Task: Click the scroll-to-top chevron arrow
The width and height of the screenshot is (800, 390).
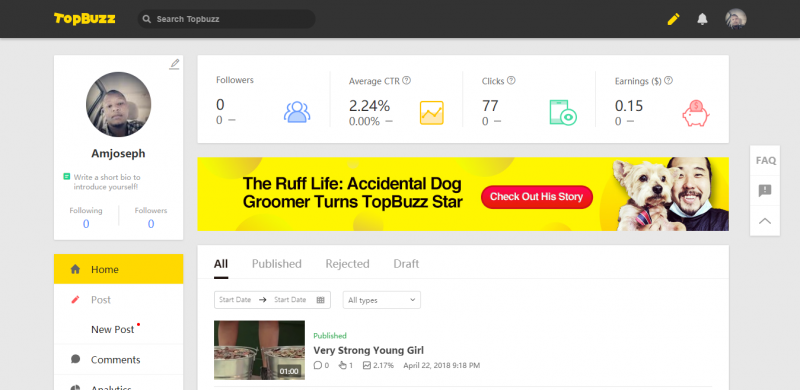Action: coord(765,221)
